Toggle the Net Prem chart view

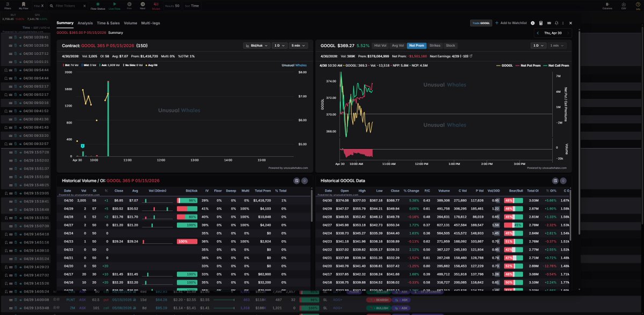[x=417, y=46]
